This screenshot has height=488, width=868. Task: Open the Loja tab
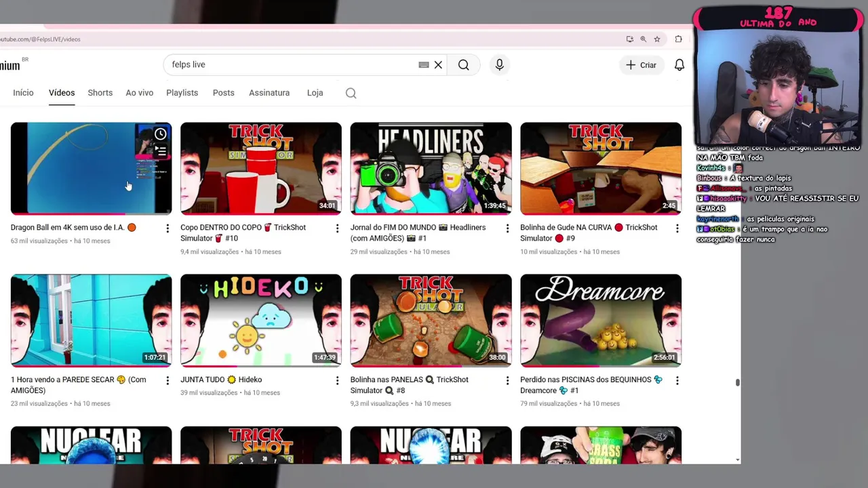point(315,93)
